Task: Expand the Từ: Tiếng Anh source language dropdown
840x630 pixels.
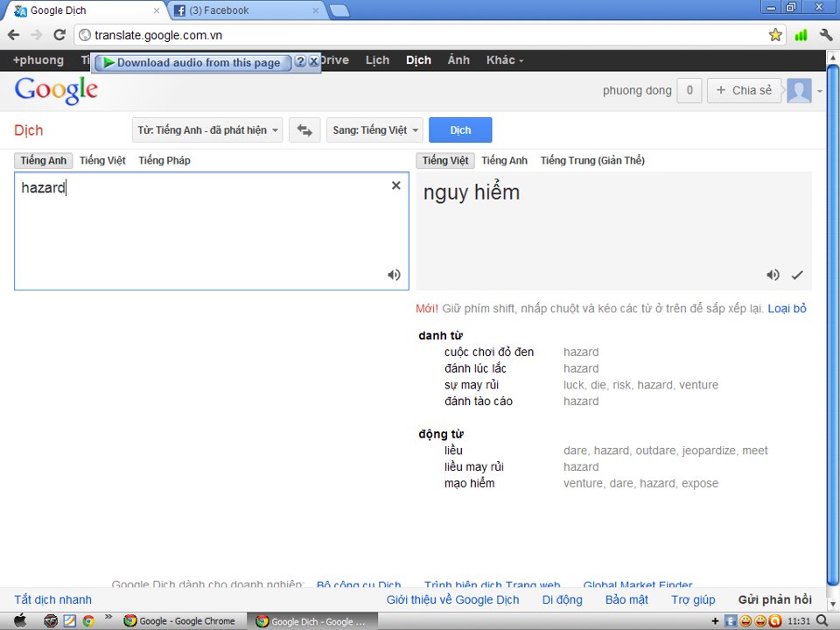Action: (207, 130)
